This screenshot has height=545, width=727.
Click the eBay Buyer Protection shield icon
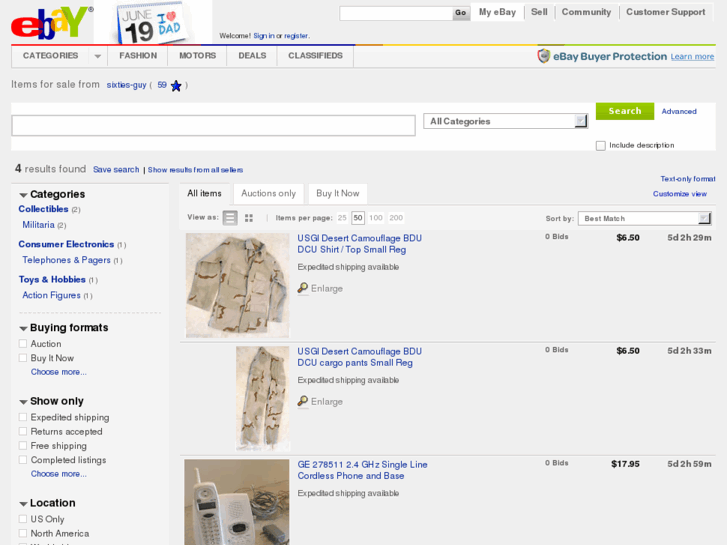pos(544,57)
